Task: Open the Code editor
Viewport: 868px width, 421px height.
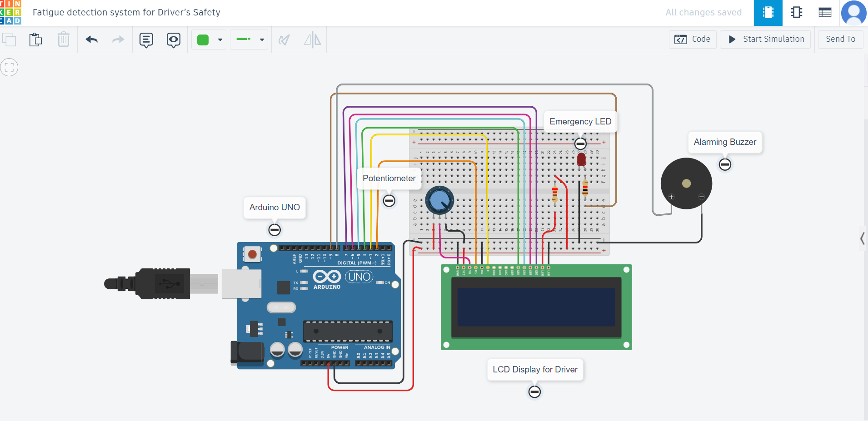Action: coord(692,39)
